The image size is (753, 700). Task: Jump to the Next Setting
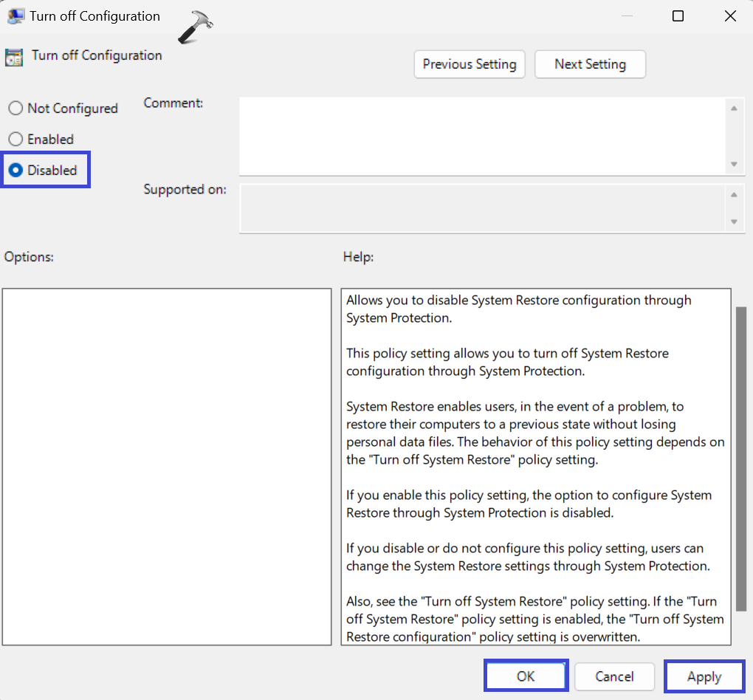[x=590, y=64]
